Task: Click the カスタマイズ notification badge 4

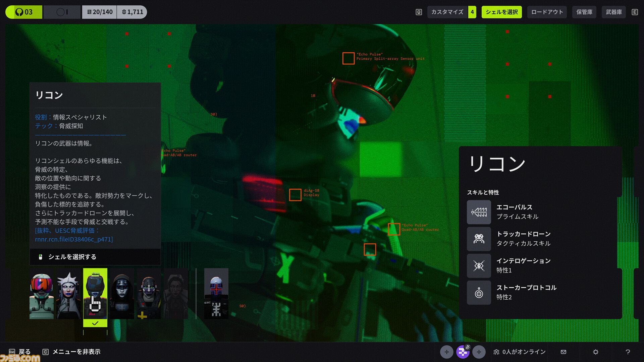Action: (x=472, y=12)
